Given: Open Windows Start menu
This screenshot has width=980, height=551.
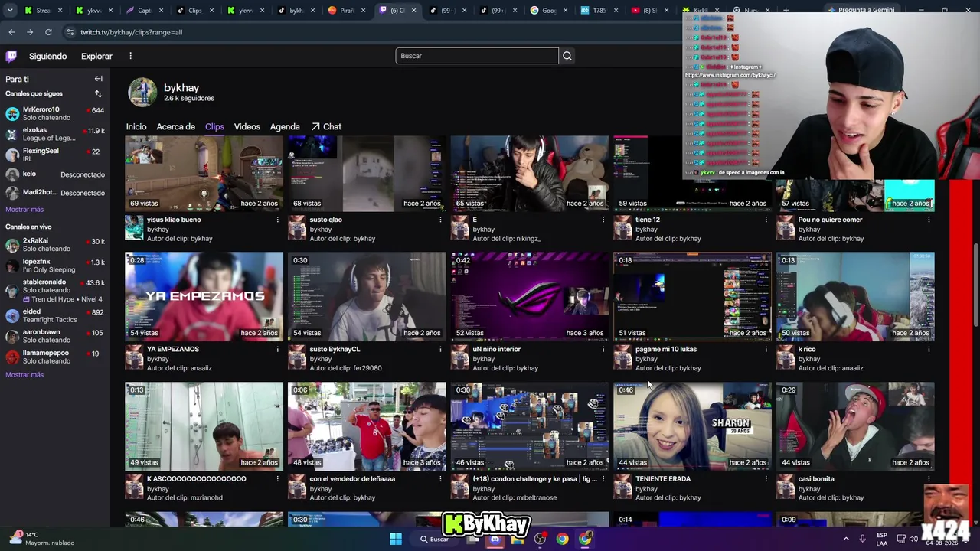Looking at the screenshot, I should 396,539.
